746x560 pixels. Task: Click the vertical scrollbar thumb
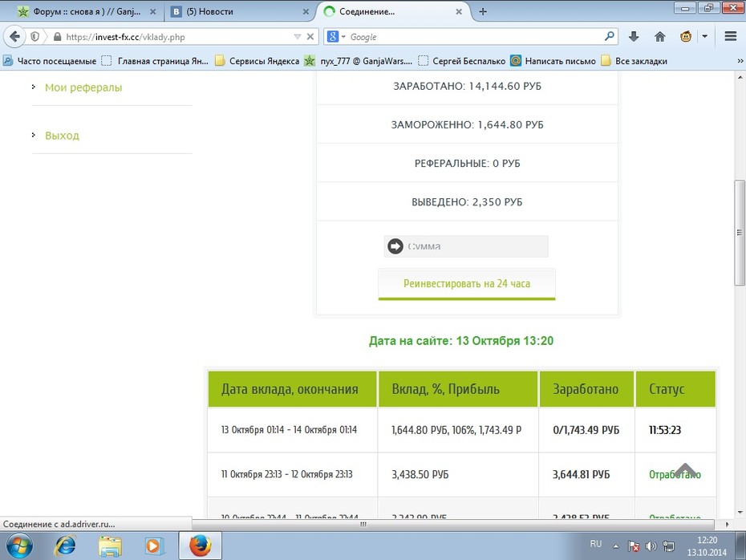pyautogui.click(x=740, y=233)
